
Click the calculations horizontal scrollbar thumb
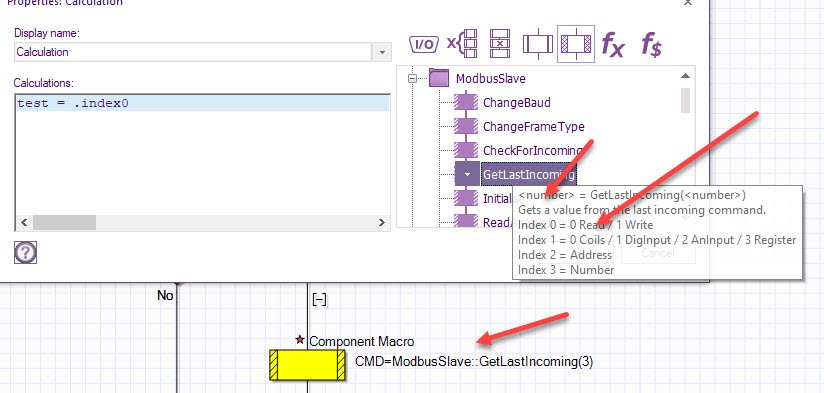click(64, 222)
